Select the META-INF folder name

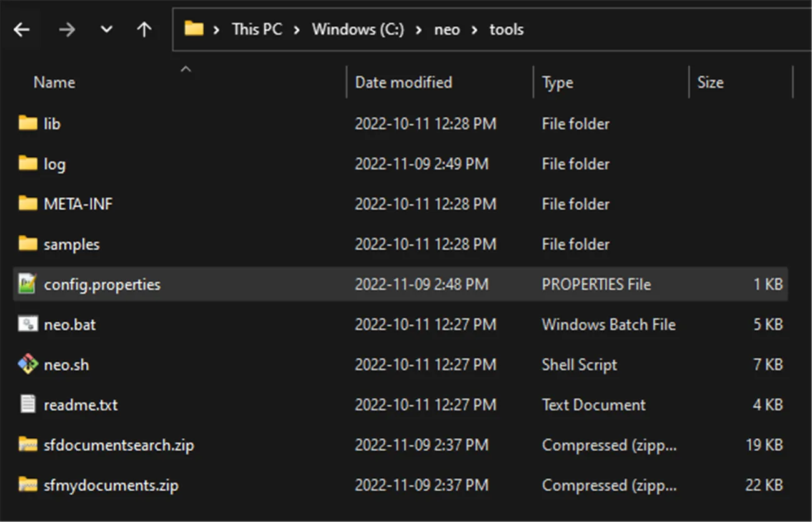pyautogui.click(x=79, y=204)
